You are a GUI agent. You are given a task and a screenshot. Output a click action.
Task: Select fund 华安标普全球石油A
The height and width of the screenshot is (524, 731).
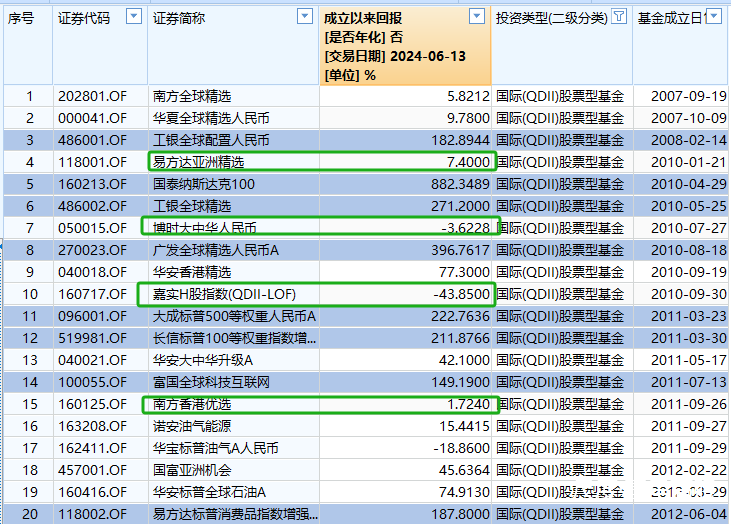click(x=209, y=492)
